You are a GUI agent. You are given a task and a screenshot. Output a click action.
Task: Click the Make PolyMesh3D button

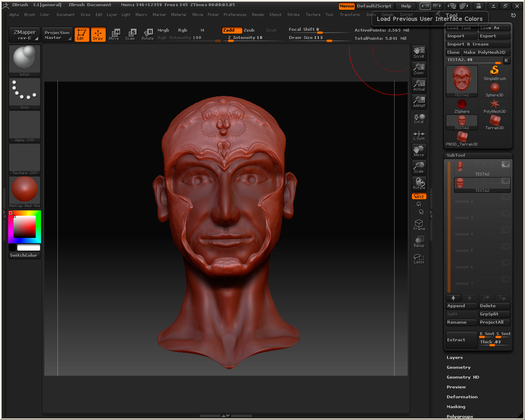pos(486,52)
